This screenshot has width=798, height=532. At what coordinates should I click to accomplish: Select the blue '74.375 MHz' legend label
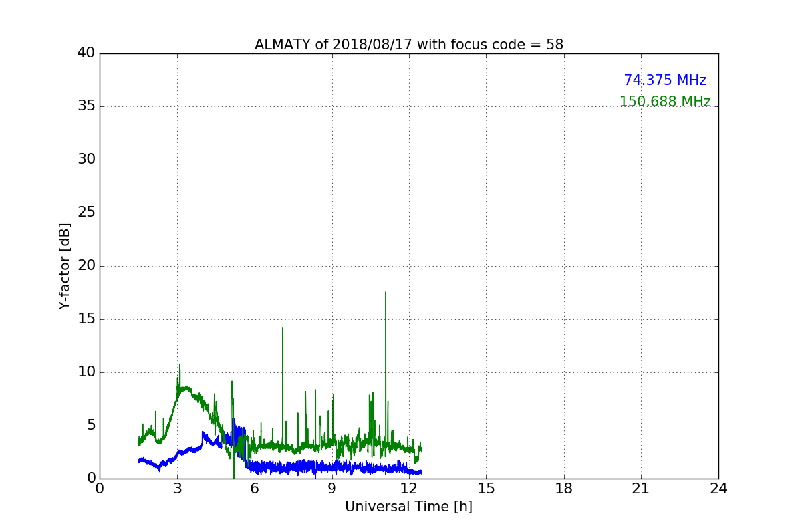[665, 80]
